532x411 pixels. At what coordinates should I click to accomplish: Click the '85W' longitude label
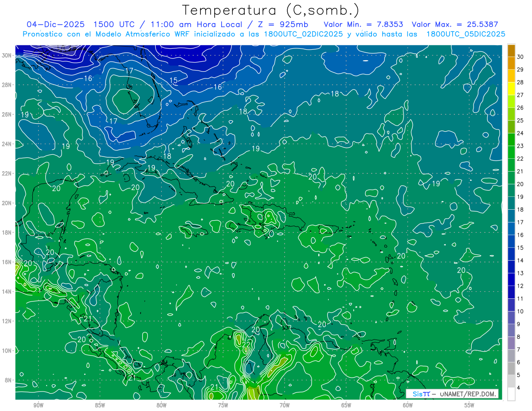(x=100, y=406)
